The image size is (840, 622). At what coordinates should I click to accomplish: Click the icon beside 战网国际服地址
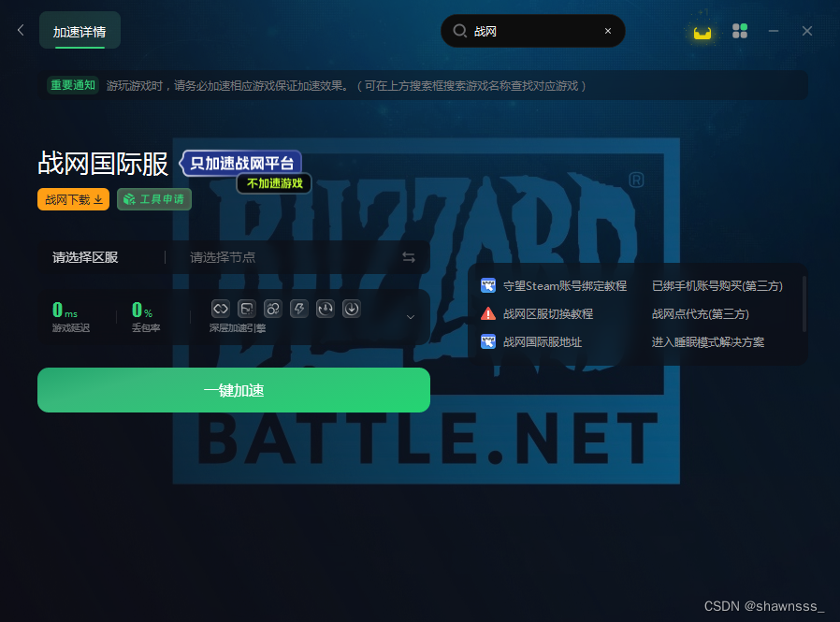[x=488, y=341]
